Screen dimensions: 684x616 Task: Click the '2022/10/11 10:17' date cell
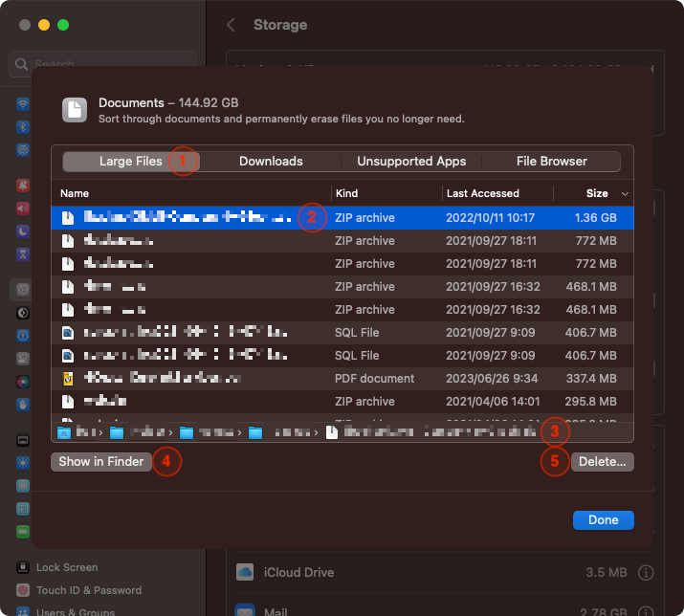tap(490, 218)
